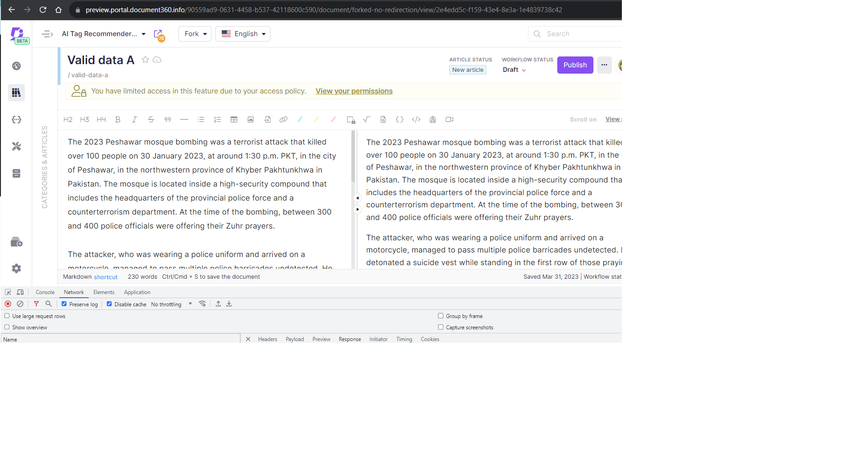Enable Show overview checkbox
This screenshot has width=868, height=449.
point(7,327)
